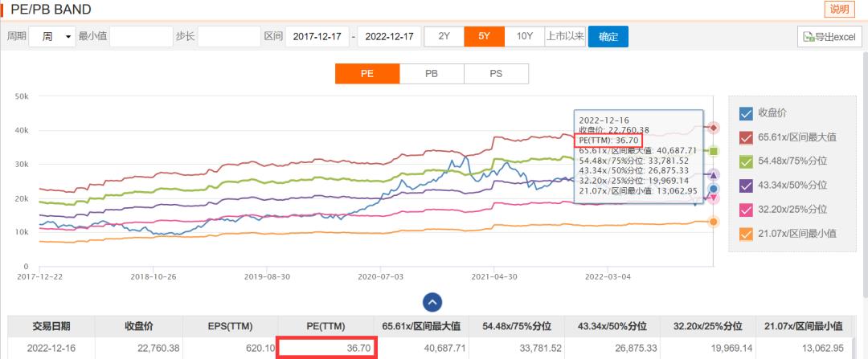
Task: Toggle the 21.07x/区间最小值 checkbox
Action: tap(746, 234)
